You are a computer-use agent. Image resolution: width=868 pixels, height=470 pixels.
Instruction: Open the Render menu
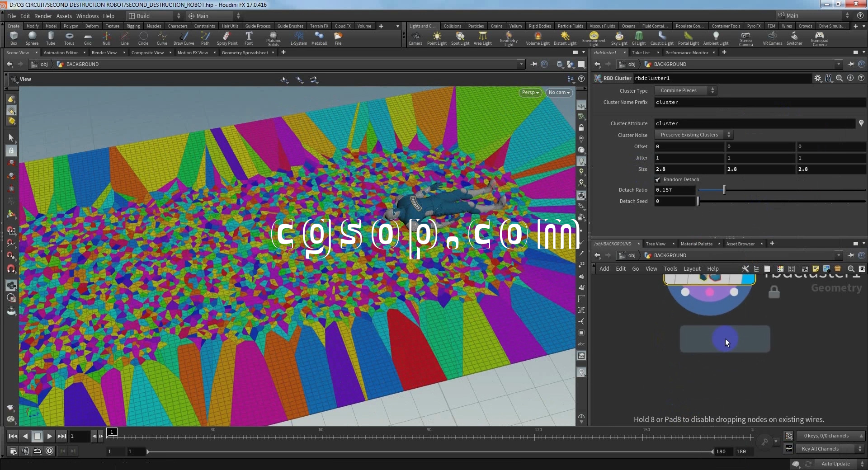click(43, 16)
